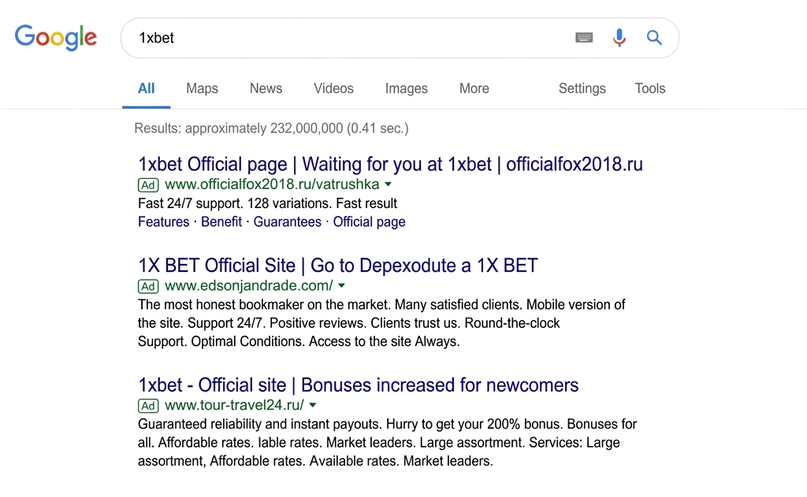Open the More search menu

coord(474,88)
